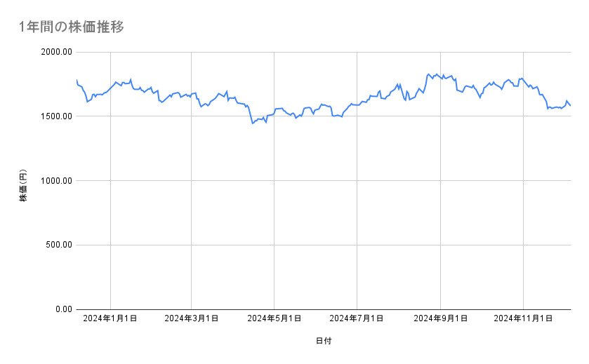Select the 2024年7月1日 date label
589x364 pixels.
(x=357, y=318)
